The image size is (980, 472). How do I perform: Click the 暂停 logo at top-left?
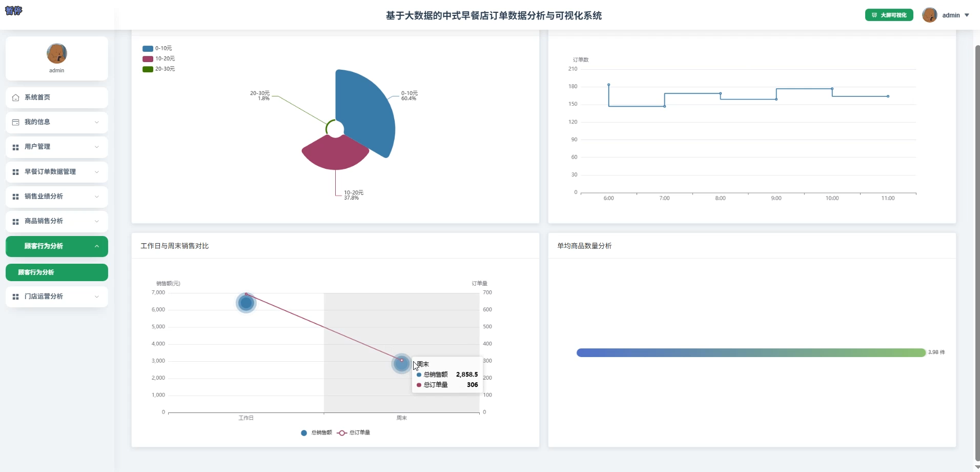13,10
